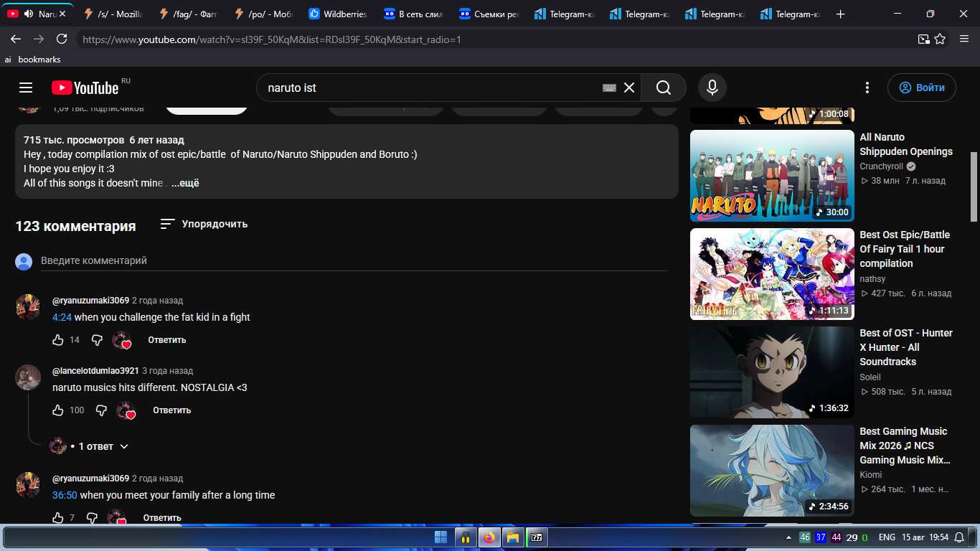Switch to Firefox in the taskbar
Viewport: 980px width, 551px height.
click(x=489, y=537)
